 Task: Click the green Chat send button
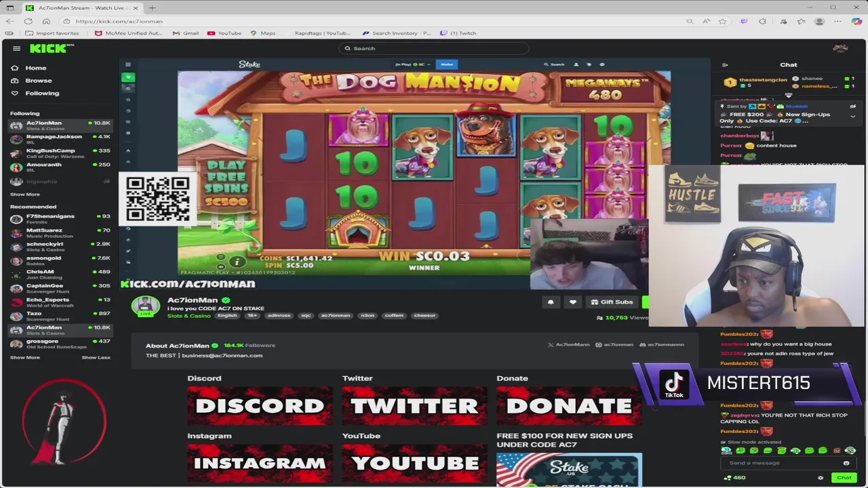click(x=844, y=478)
